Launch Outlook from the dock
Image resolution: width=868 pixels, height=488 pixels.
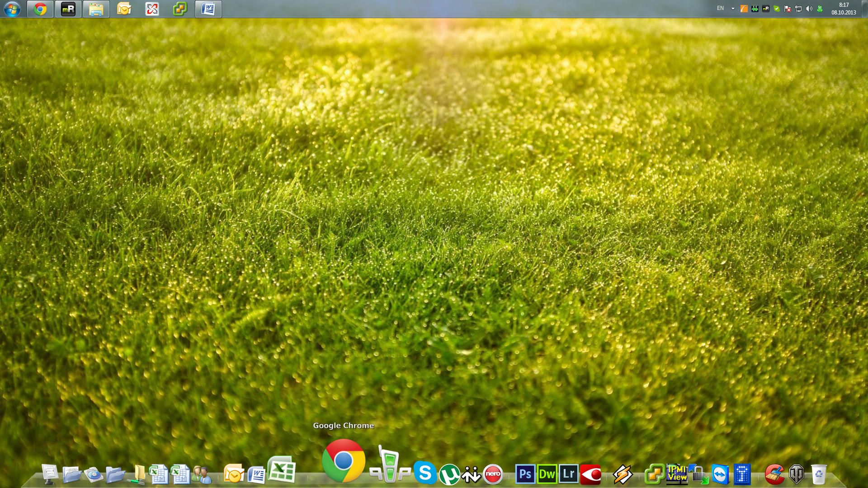234,474
